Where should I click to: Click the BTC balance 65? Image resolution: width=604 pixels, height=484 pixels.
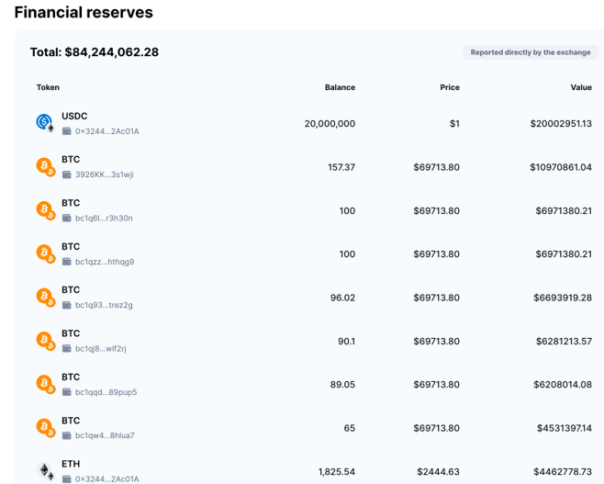pos(349,428)
